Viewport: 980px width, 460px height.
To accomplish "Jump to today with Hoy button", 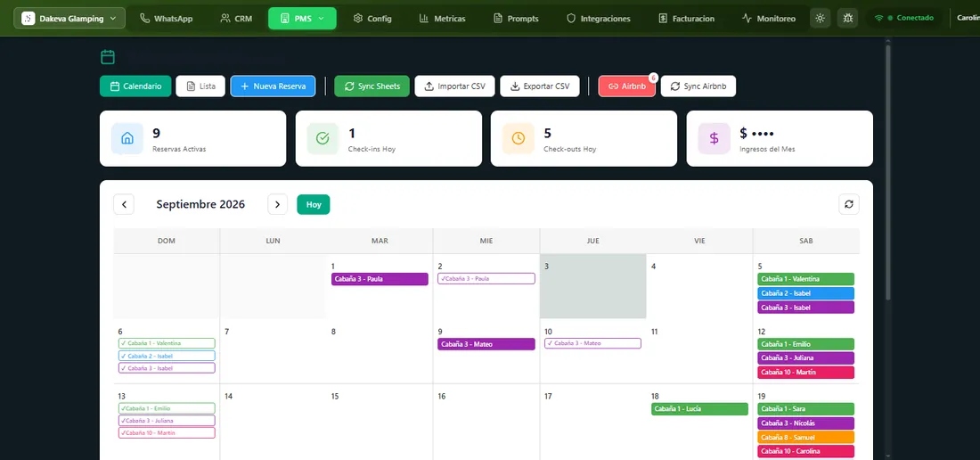I will coord(313,204).
